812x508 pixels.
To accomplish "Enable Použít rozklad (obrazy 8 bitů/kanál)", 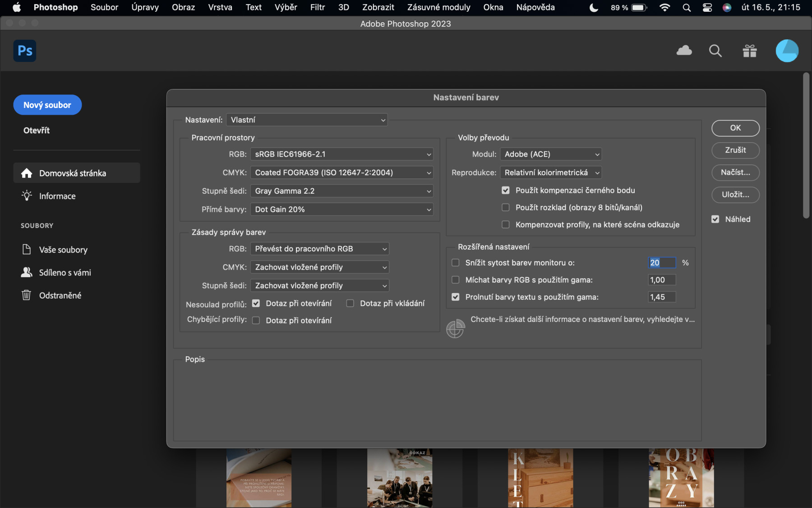I will (506, 207).
